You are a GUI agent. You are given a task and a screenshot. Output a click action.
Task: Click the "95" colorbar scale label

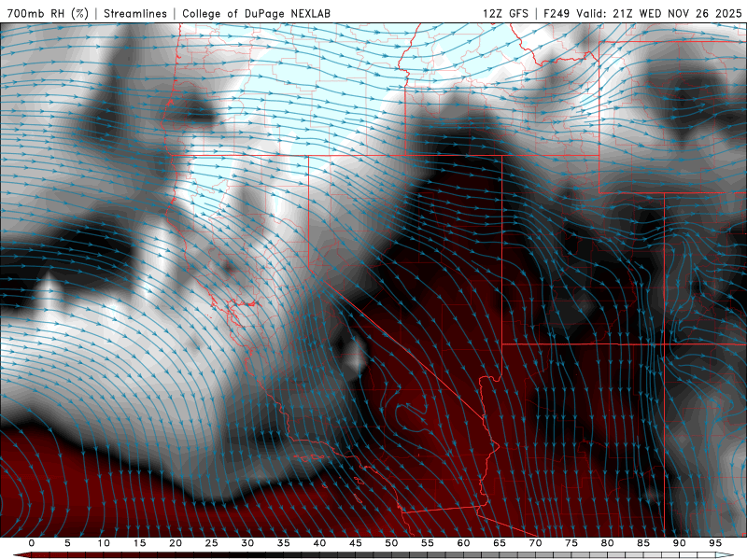(x=714, y=543)
